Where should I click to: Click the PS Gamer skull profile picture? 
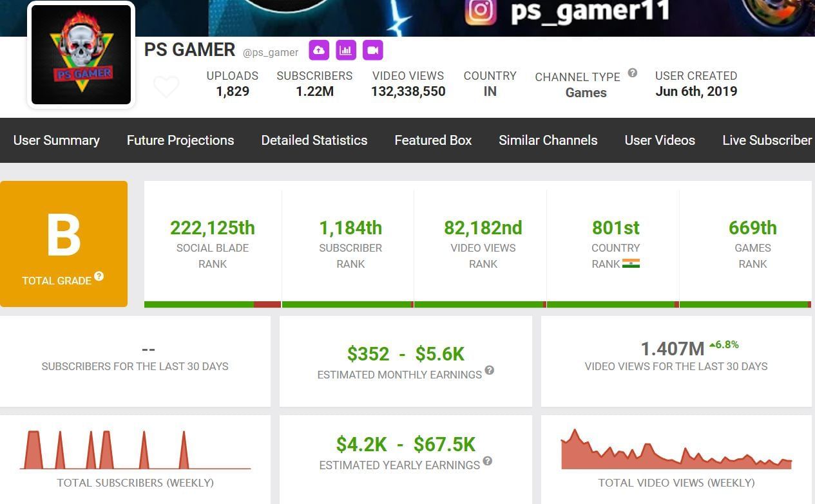point(81,55)
